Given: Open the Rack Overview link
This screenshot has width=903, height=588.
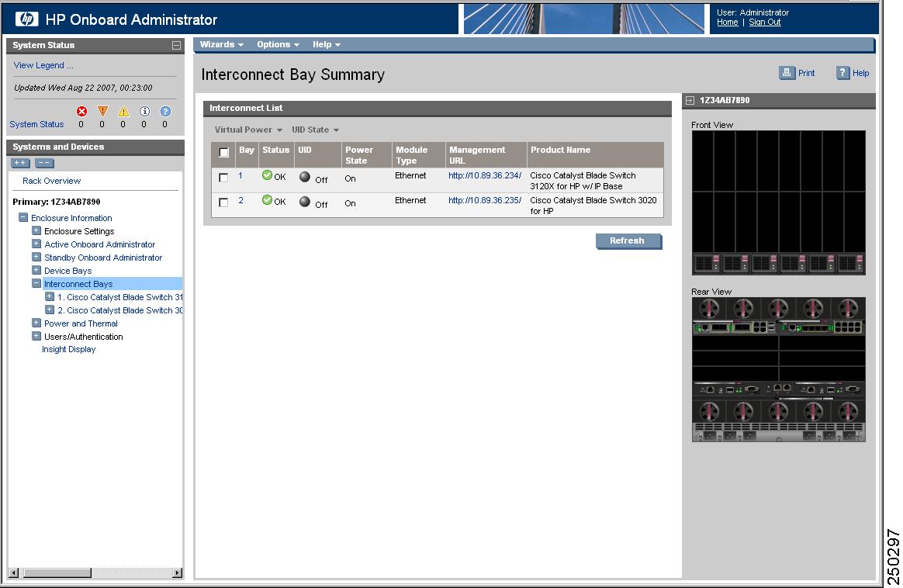Looking at the screenshot, I should (52, 181).
